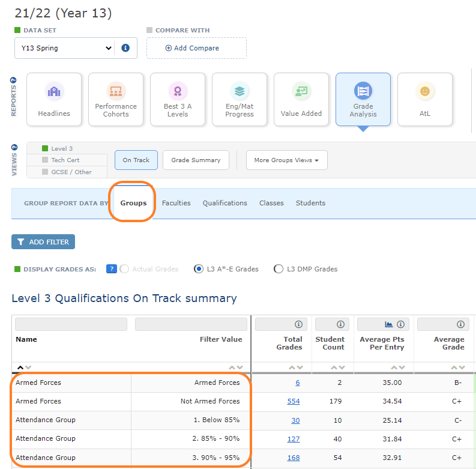Open the Headlines report
476x469 pixels.
point(54,100)
